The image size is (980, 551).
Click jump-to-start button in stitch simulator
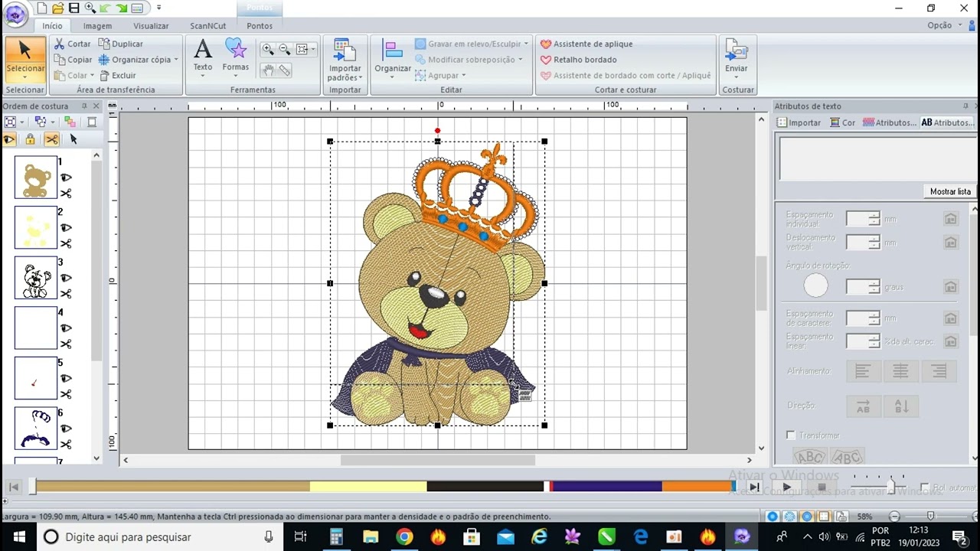point(13,487)
